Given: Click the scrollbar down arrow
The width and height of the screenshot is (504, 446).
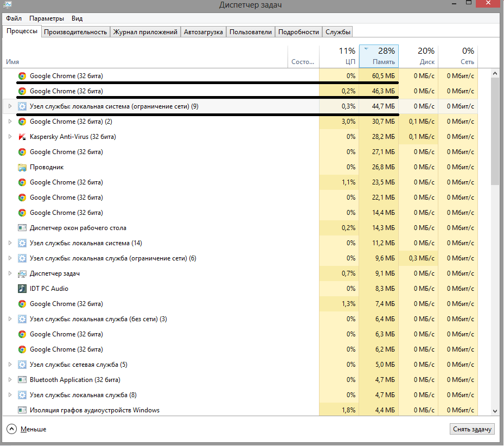Looking at the screenshot, I should click(x=495, y=412).
